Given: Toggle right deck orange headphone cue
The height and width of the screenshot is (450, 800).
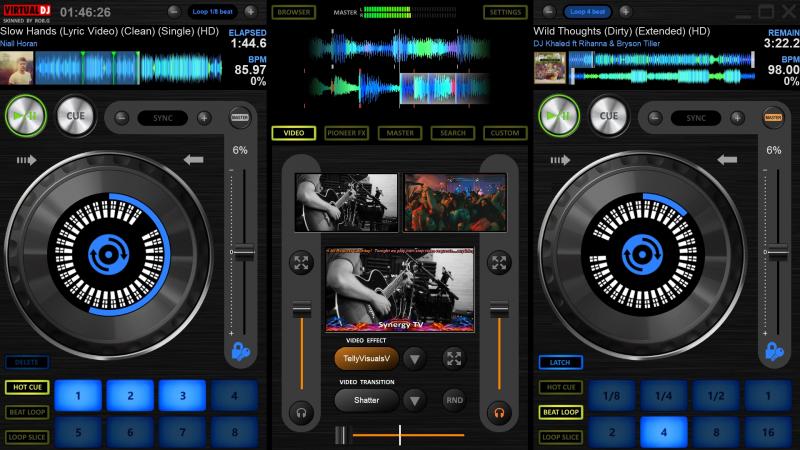Looking at the screenshot, I should tap(498, 413).
